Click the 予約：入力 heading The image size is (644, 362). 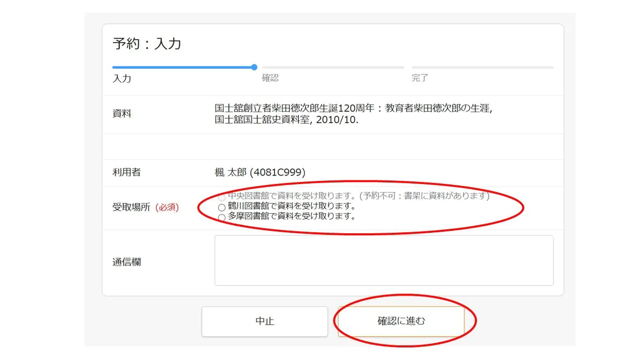pos(147,44)
